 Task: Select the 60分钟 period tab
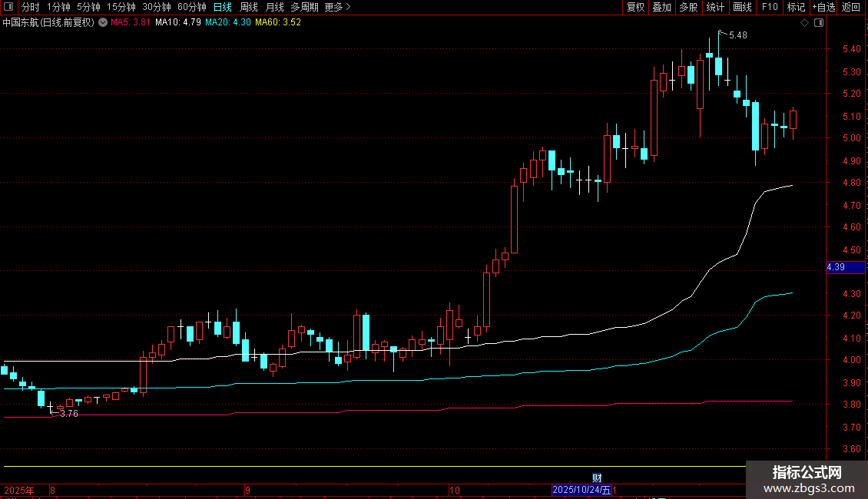click(x=192, y=7)
